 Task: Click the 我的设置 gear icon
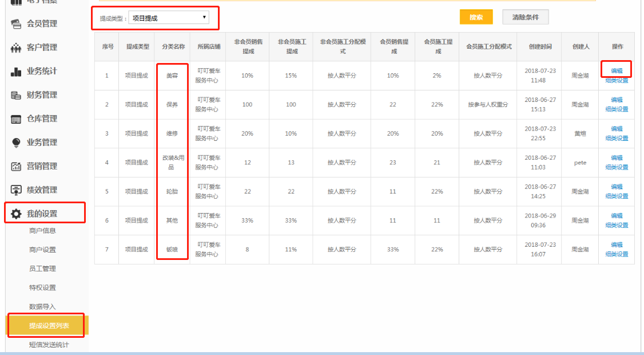(x=17, y=214)
